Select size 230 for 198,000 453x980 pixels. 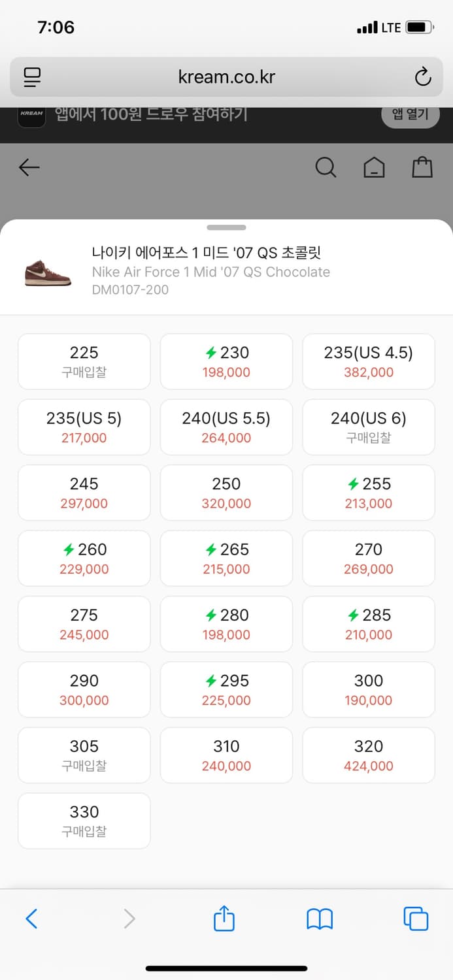[226, 361]
